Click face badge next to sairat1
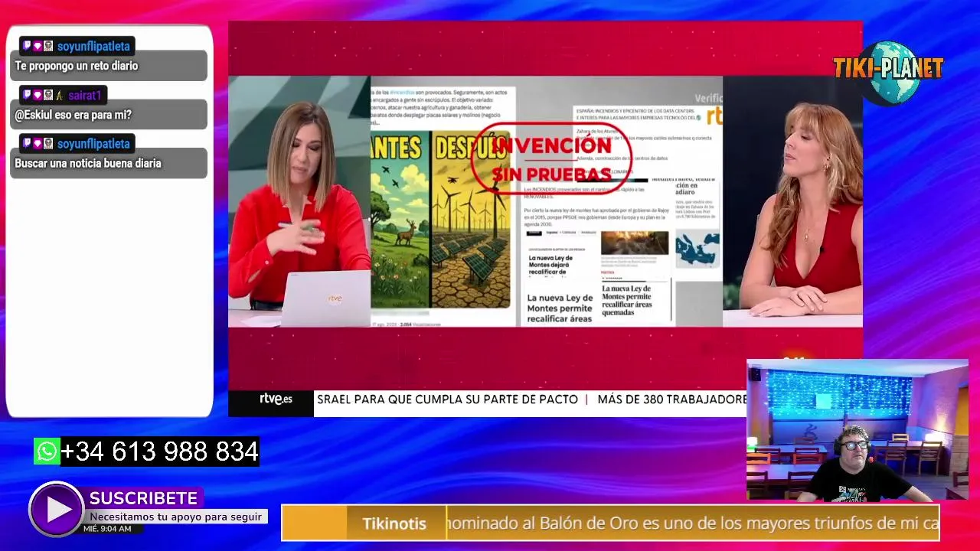The image size is (980, 551). click(47, 96)
